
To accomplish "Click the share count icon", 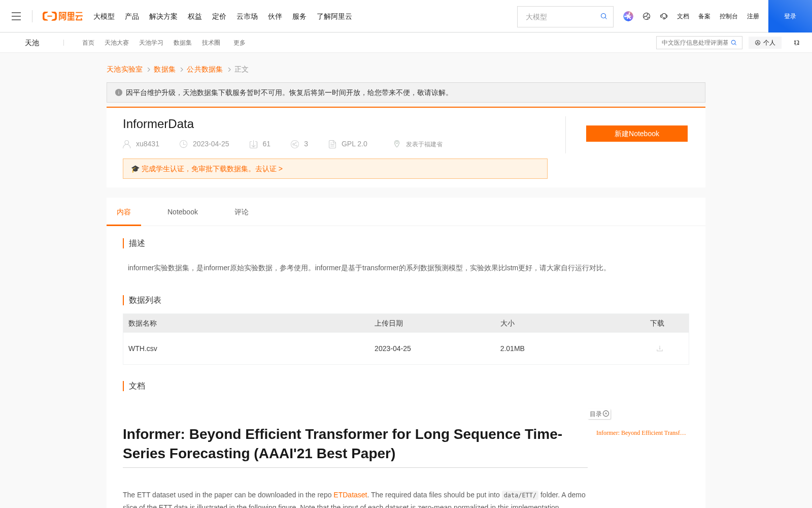I will (x=295, y=144).
